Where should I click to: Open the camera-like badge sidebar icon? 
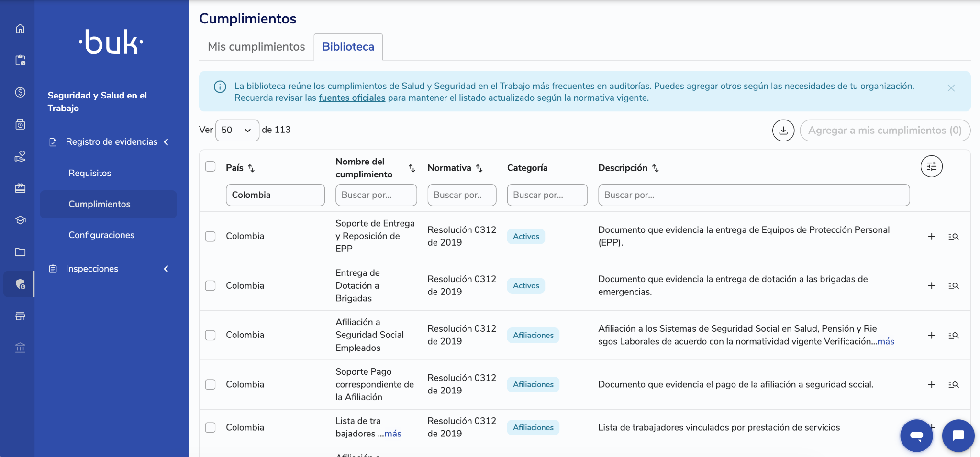(20, 124)
